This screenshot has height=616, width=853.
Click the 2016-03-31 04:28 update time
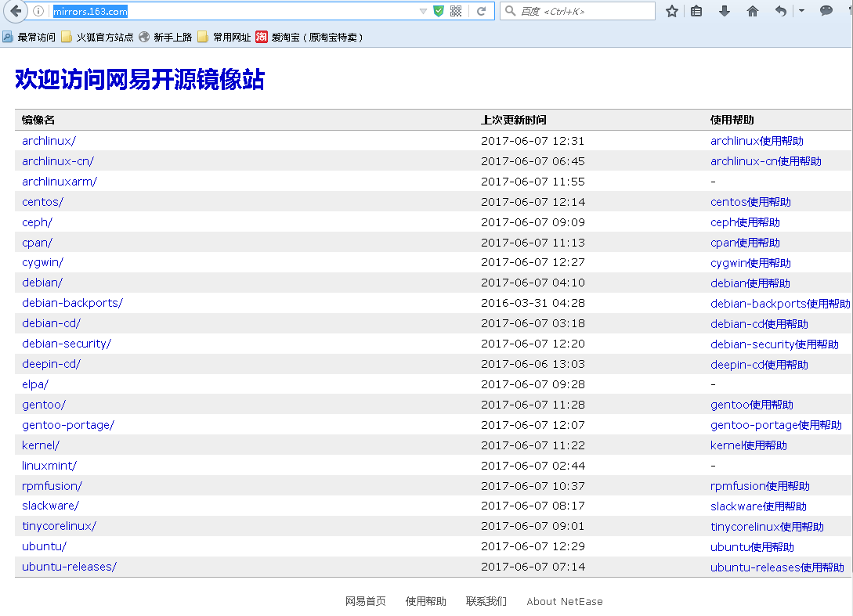[533, 303]
